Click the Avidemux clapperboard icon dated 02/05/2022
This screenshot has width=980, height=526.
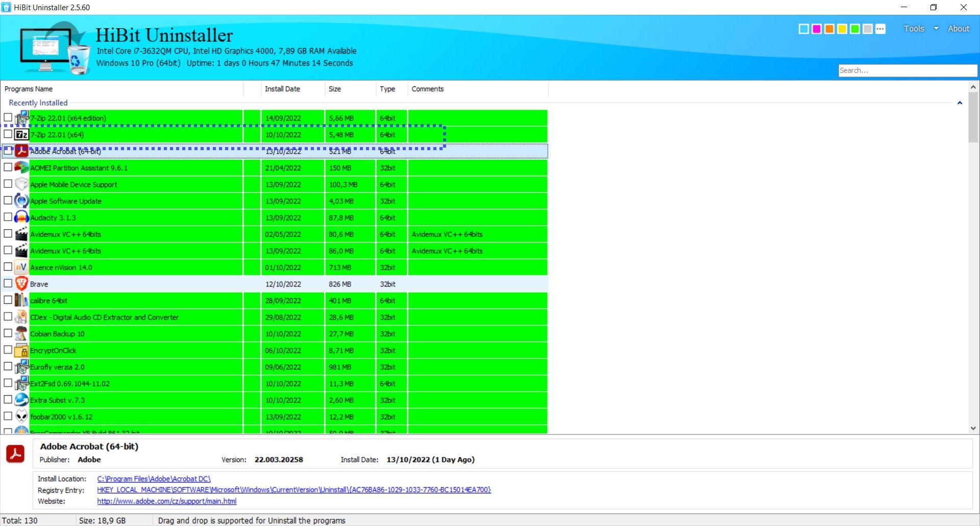(x=21, y=234)
